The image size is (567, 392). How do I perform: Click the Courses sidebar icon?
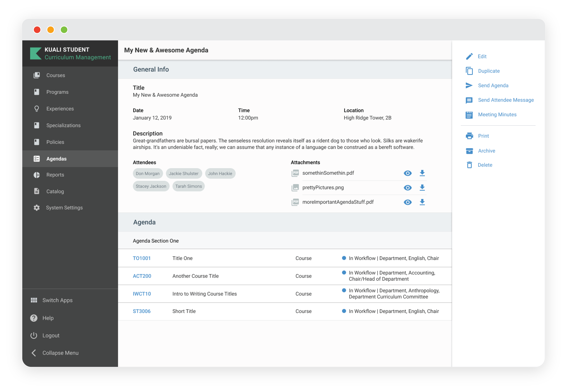(x=37, y=75)
